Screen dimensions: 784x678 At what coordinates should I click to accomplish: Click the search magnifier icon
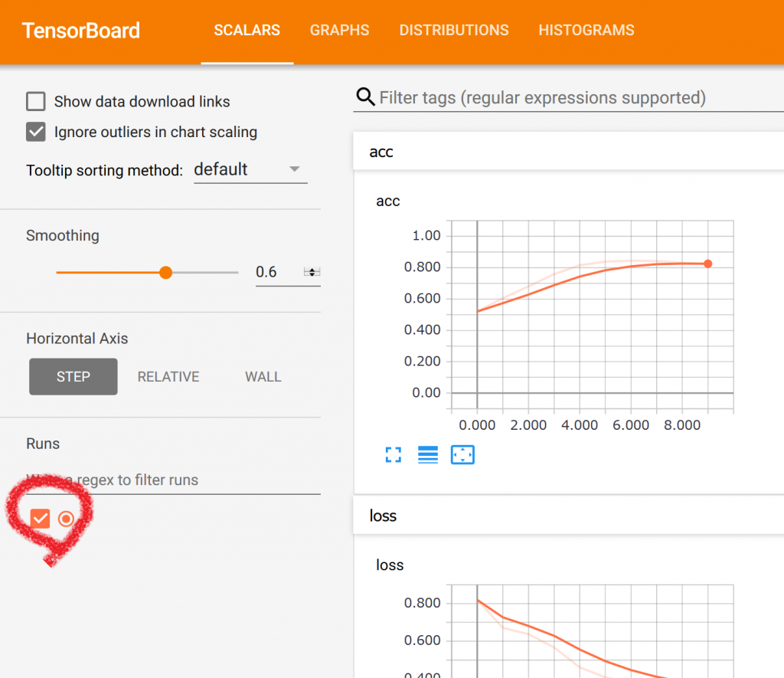click(365, 97)
